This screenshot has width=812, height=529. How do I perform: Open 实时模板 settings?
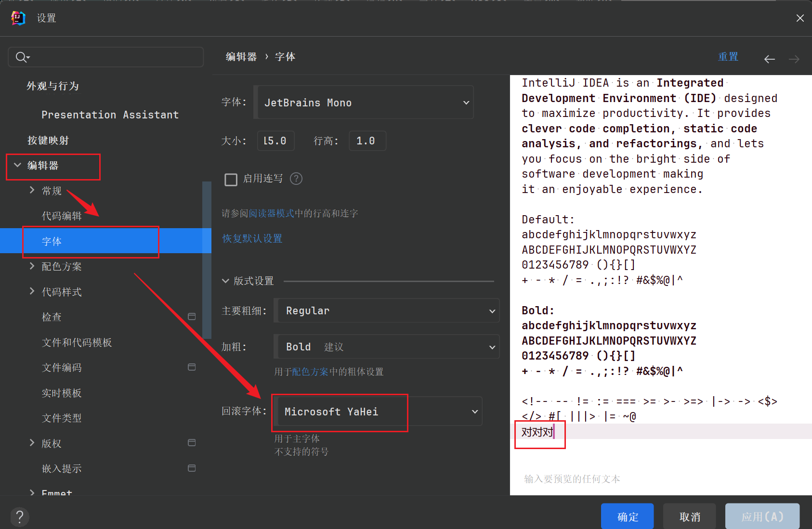(x=62, y=393)
